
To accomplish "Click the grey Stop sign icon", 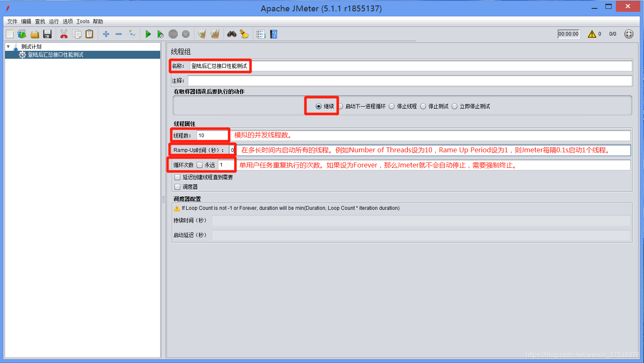I will [x=173, y=34].
